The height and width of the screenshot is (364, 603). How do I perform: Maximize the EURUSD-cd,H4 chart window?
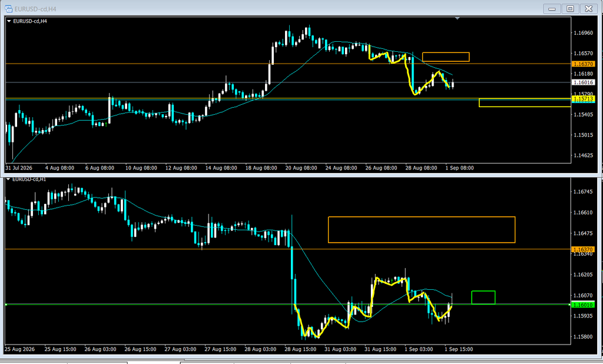[x=570, y=8]
